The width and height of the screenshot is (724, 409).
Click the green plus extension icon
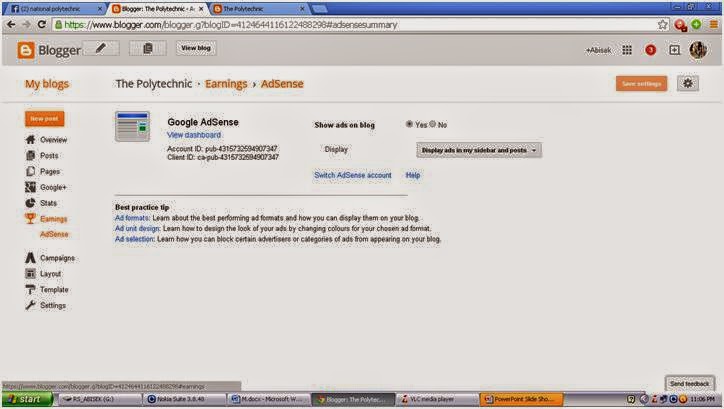click(x=696, y=24)
